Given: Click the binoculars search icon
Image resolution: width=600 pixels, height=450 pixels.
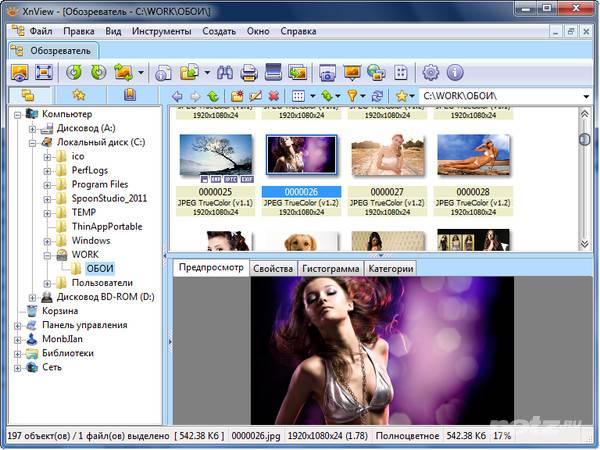Looking at the screenshot, I should pos(224,72).
